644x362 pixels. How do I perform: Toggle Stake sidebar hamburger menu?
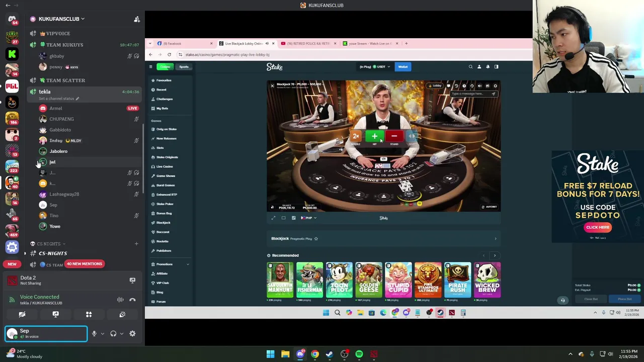pos(150,67)
